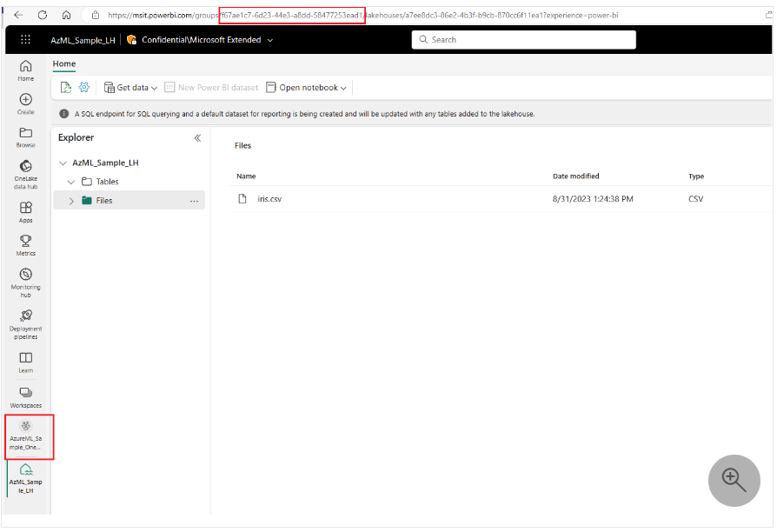Open Home in the left navigation

tap(26, 70)
